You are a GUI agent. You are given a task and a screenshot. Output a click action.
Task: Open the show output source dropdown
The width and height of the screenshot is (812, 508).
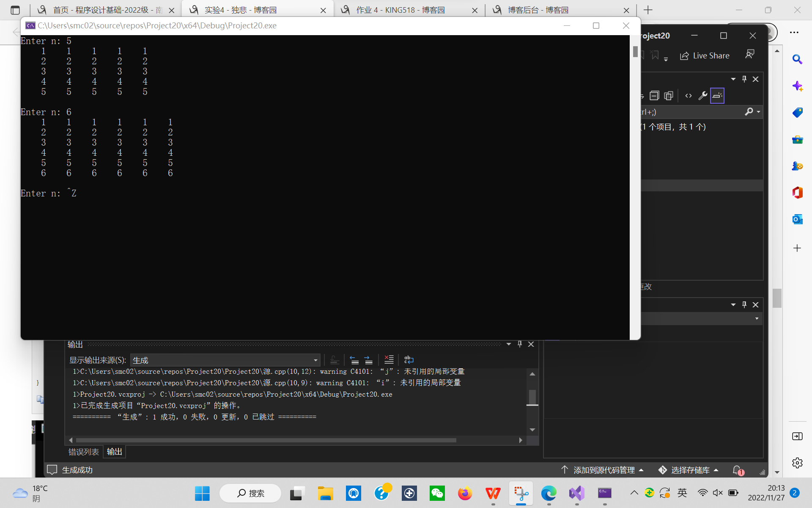(315, 360)
